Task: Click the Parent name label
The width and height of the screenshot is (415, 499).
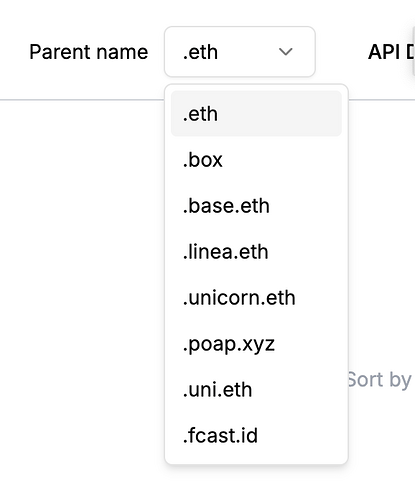Action: click(x=89, y=52)
